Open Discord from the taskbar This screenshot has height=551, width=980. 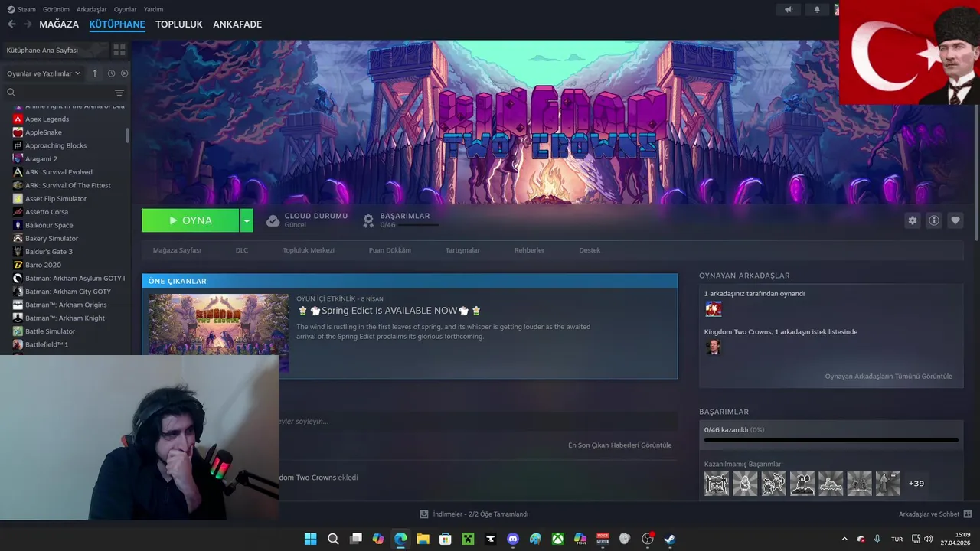(x=513, y=539)
